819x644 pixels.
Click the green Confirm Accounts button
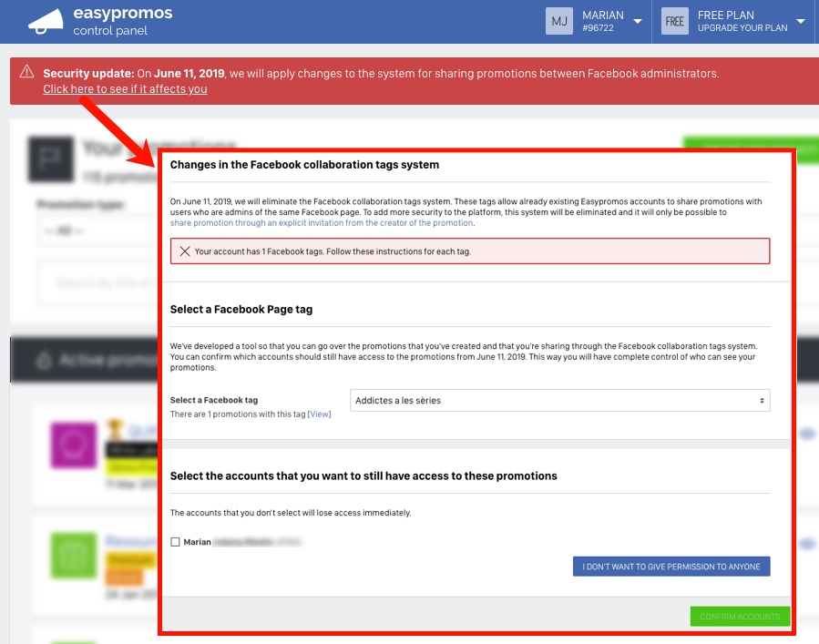740,617
